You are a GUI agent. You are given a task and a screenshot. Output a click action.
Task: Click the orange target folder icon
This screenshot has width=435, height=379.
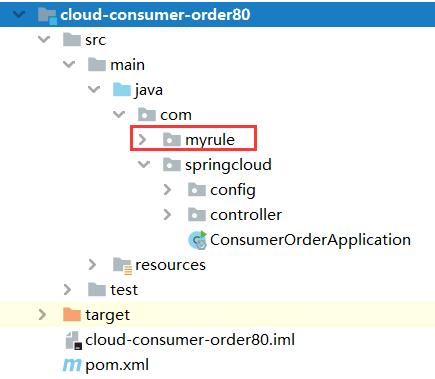point(72,314)
